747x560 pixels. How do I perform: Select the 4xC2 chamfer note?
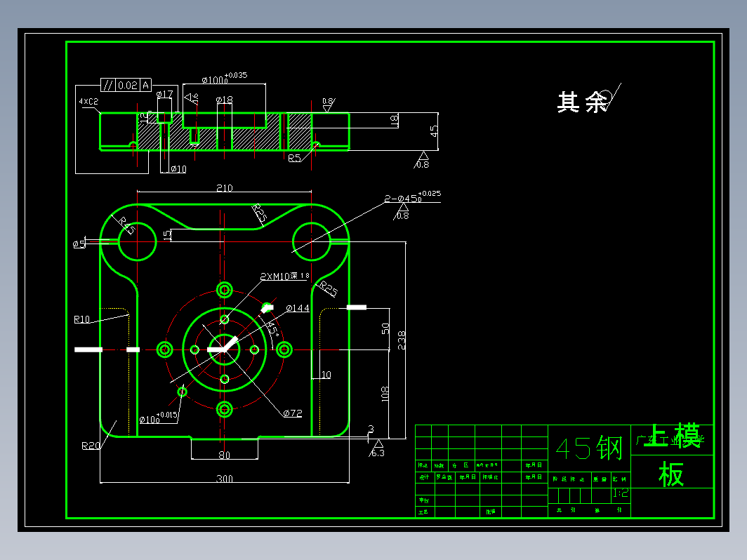tap(88, 102)
